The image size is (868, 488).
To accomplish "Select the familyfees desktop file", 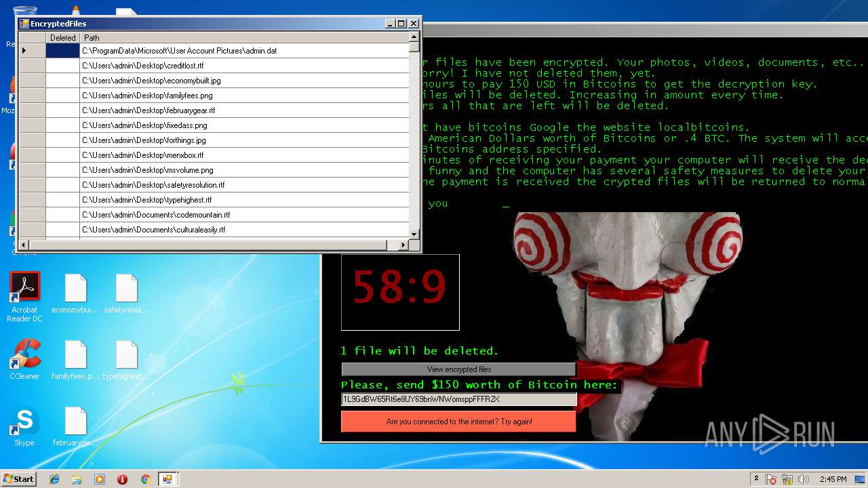I will click(x=75, y=360).
